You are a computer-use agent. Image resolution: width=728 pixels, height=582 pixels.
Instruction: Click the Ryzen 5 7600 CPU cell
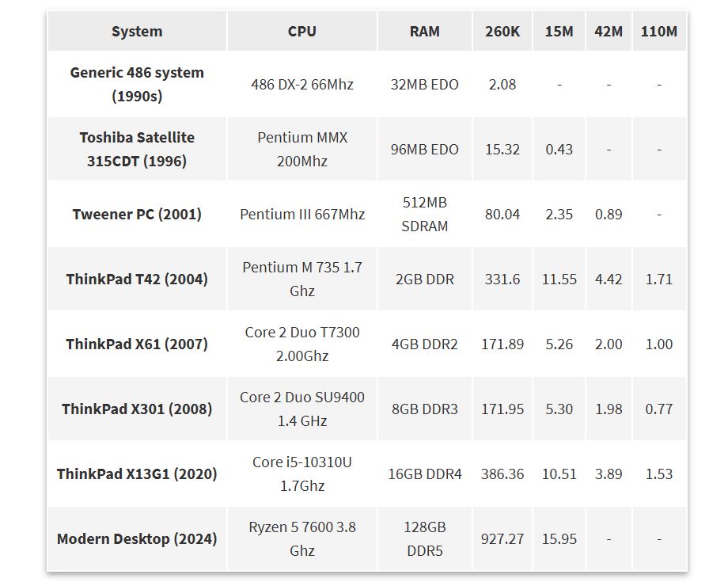point(302,538)
